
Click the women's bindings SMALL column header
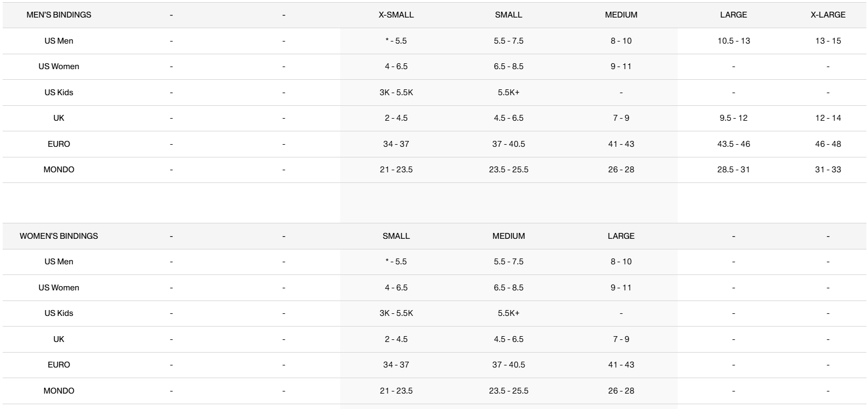(x=396, y=236)
